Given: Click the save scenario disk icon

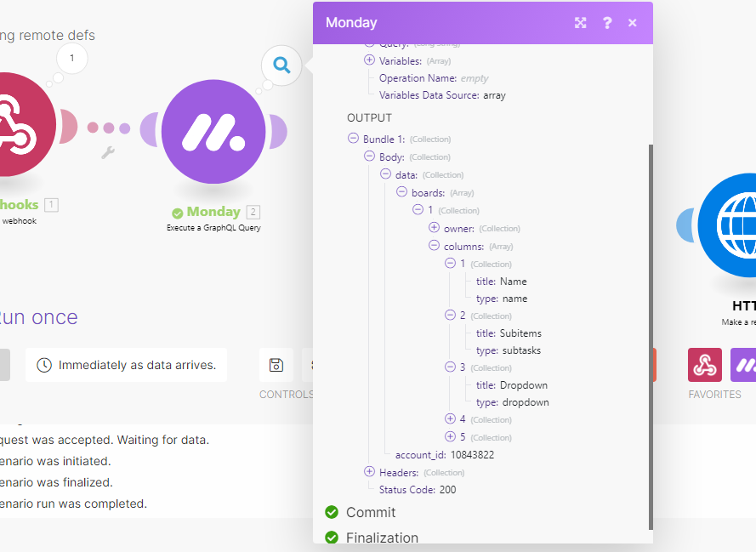Looking at the screenshot, I should point(276,365).
